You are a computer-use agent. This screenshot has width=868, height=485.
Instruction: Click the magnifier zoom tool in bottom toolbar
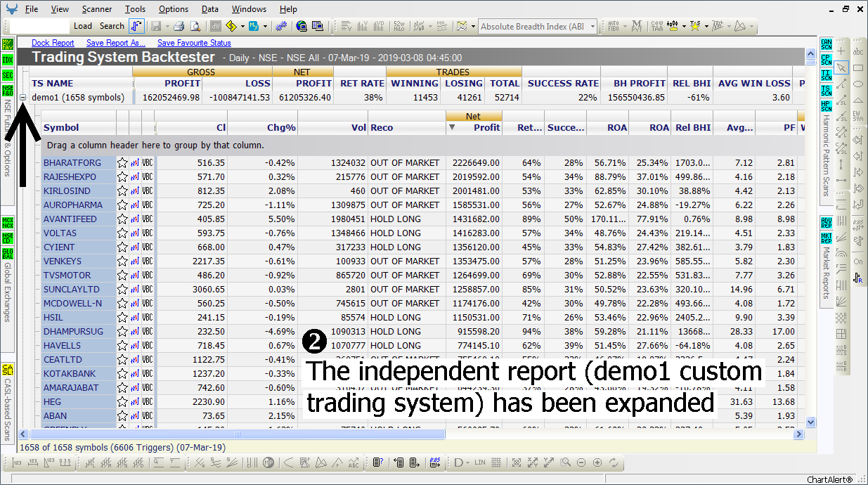(x=565, y=463)
